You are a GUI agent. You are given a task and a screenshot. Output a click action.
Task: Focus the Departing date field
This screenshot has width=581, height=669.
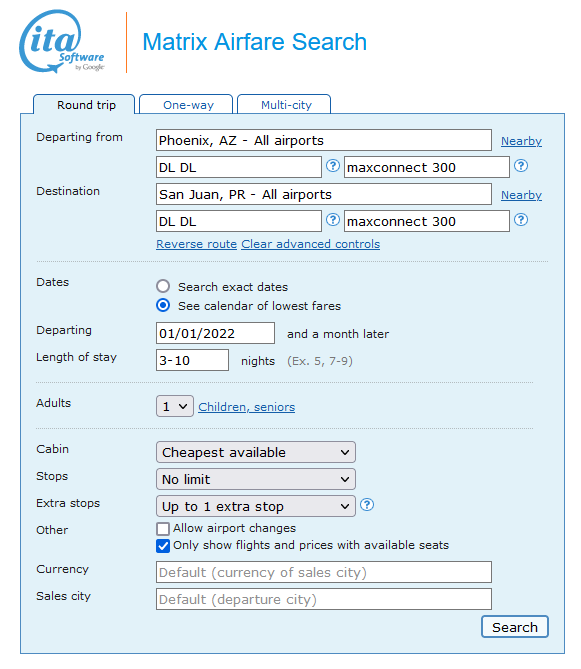click(x=215, y=333)
